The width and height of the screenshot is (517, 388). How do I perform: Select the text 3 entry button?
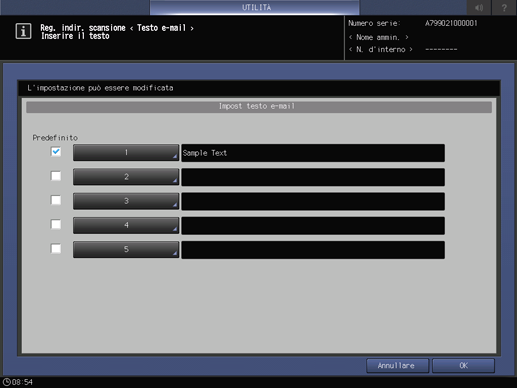(x=126, y=201)
